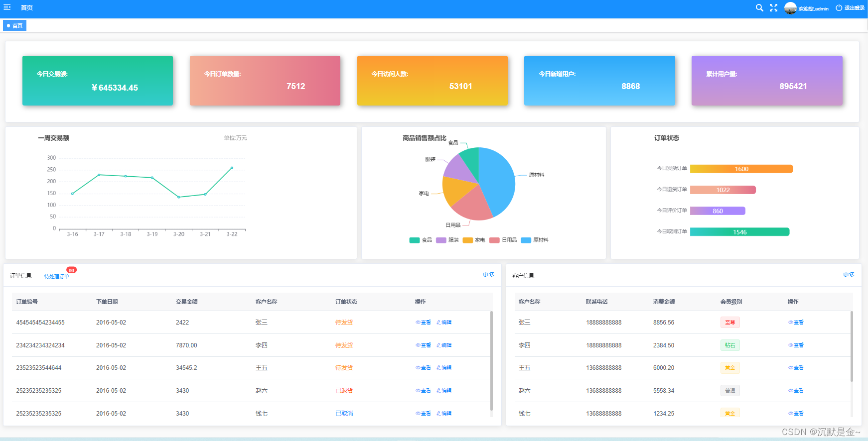
Task: Switch to the 订单信息 tab
Action: point(21,276)
